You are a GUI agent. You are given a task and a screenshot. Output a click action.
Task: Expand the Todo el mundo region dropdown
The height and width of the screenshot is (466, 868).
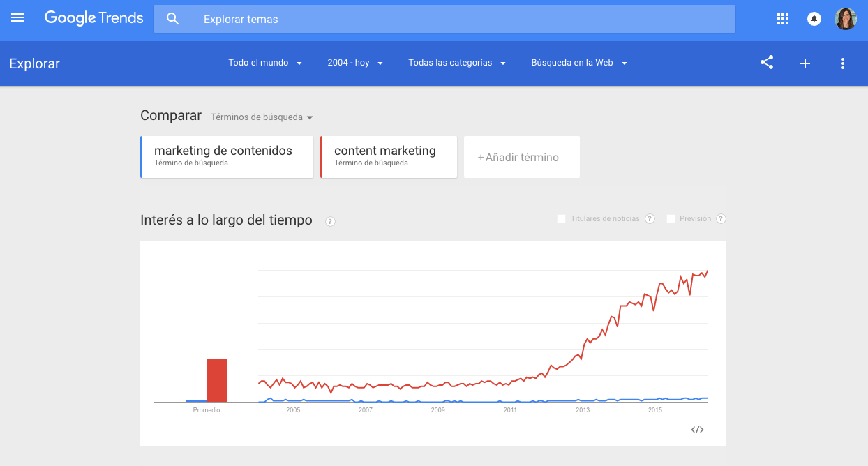pyautogui.click(x=265, y=63)
